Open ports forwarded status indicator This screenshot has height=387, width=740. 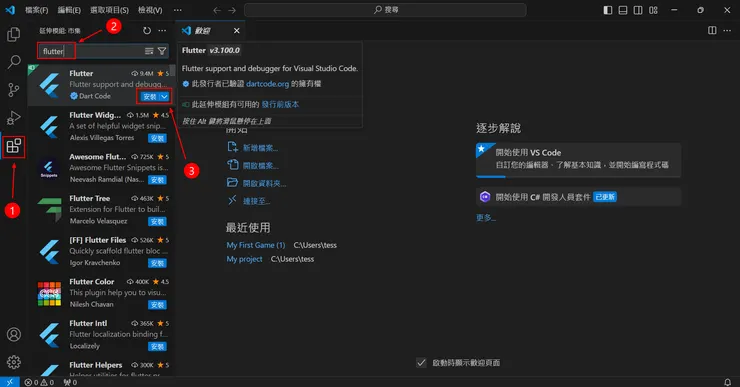tap(70, 382)
